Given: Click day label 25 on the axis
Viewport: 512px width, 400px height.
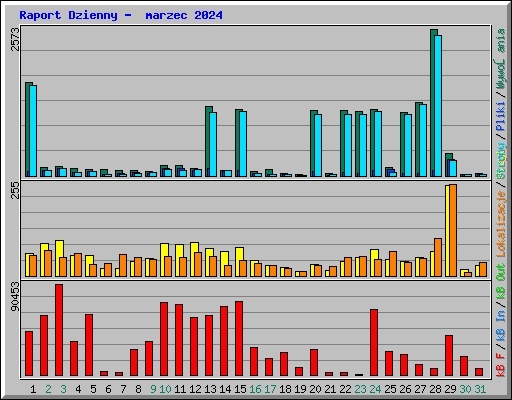Looking at the screenshot, I should (x=390, y=389).
